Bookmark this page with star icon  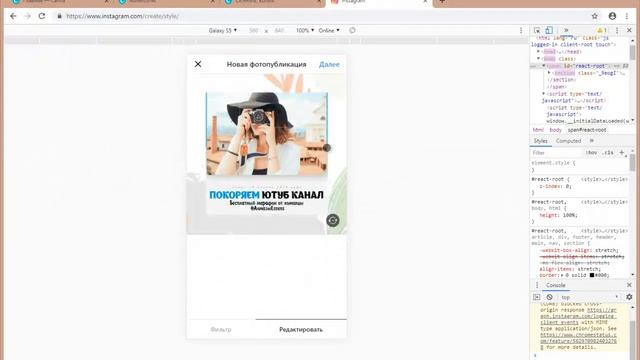(595, 16)
